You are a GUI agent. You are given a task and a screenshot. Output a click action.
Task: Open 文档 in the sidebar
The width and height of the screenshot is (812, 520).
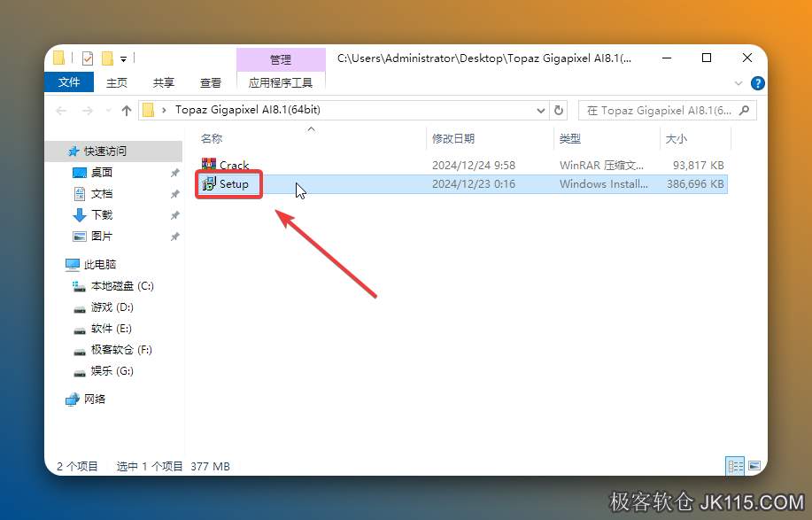pos(102,193)
